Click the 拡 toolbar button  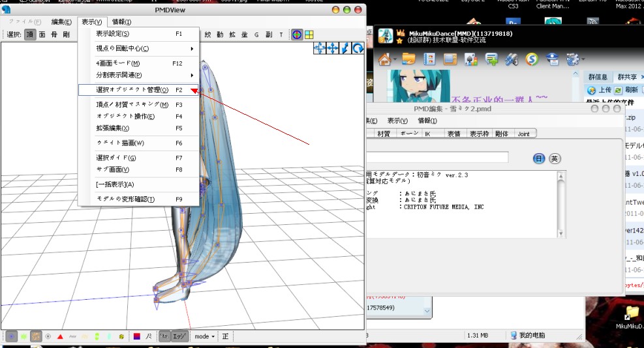click(232, 35)
